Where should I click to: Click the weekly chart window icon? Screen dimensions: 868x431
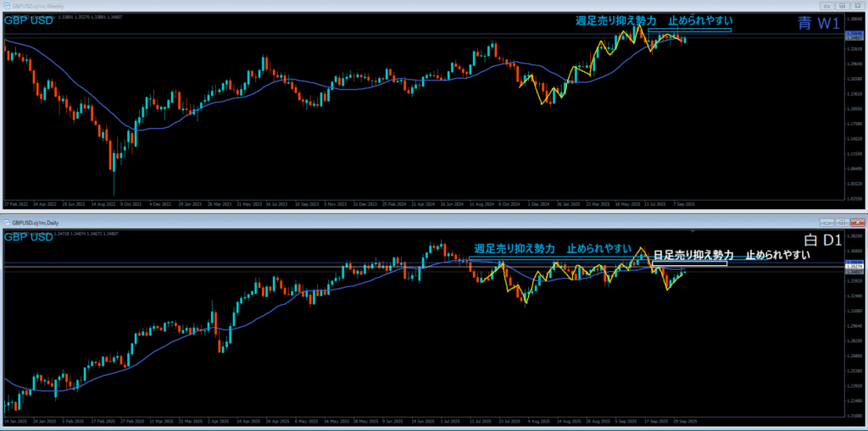(x=6, y=6)
